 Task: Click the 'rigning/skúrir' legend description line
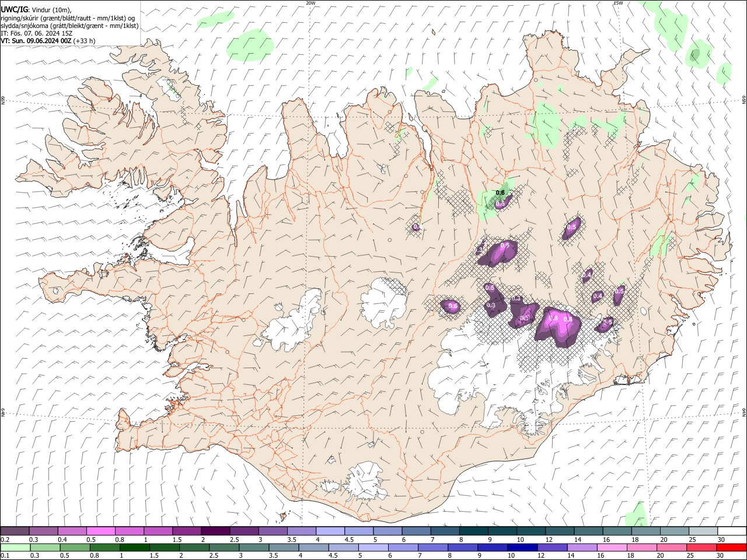point(68,17)
